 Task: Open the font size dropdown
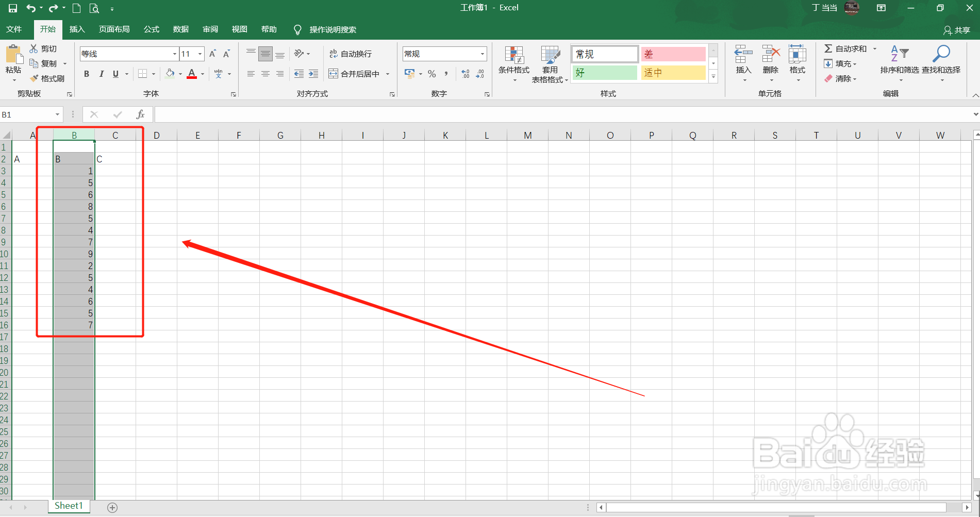(200, 54)
